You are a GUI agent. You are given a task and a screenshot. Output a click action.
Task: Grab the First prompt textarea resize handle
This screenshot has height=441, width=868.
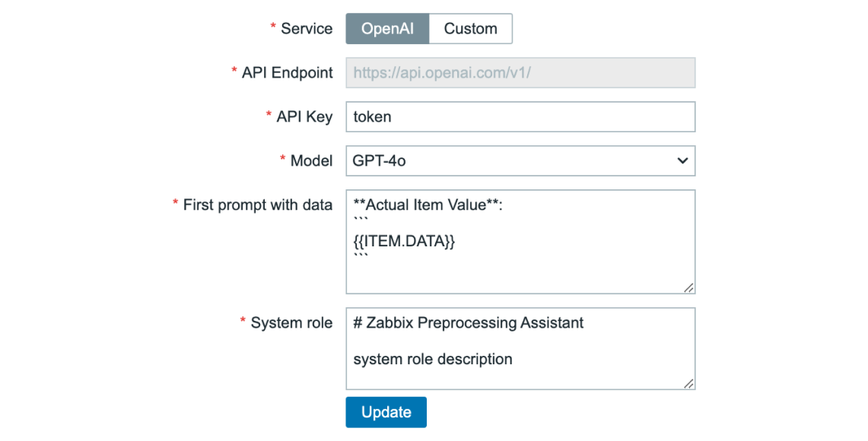[x=688, y=287]
